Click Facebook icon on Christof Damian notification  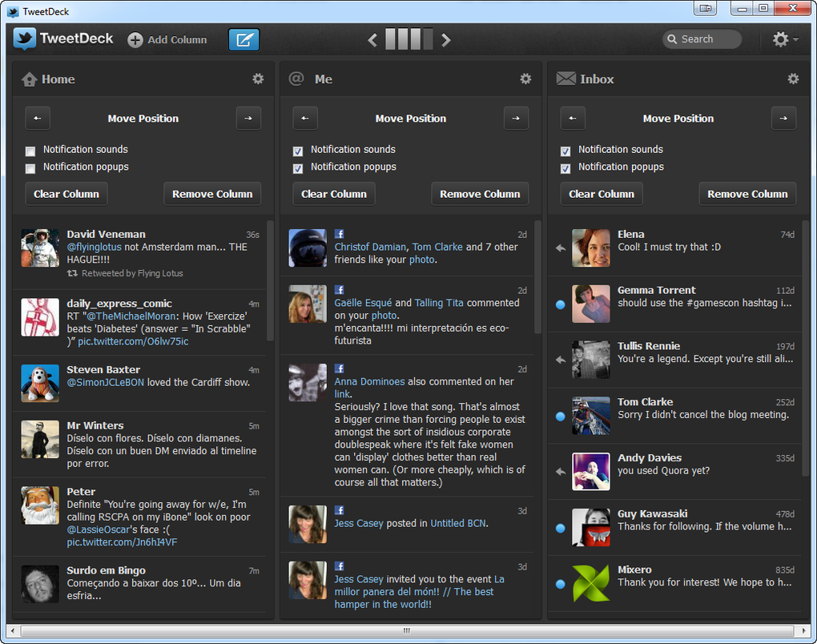pos(339,234)
